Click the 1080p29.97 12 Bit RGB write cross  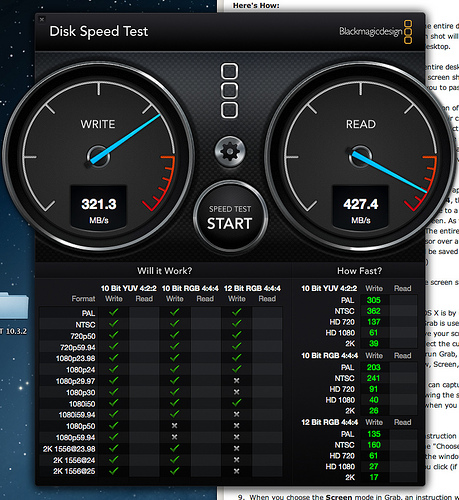point(236,381)
